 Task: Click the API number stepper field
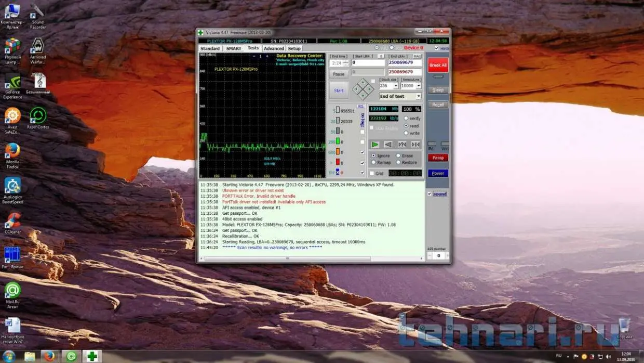[x=438, y=256]
